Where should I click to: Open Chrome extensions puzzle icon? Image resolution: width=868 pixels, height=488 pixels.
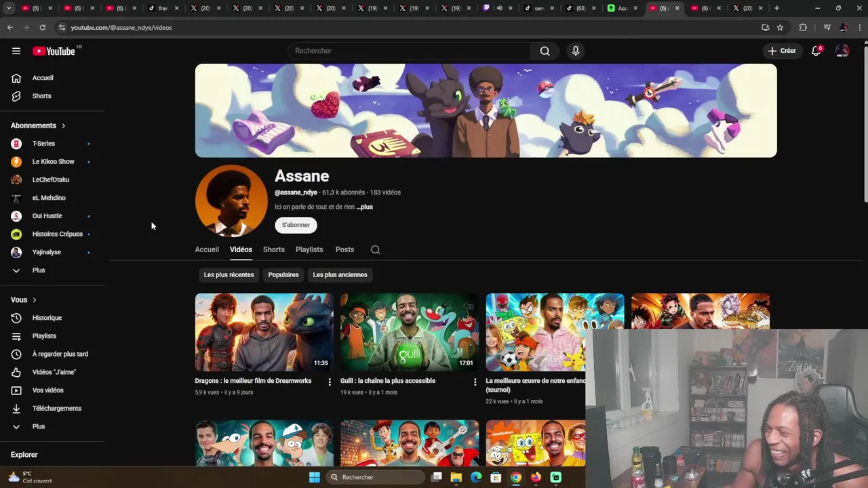(803, 28)
